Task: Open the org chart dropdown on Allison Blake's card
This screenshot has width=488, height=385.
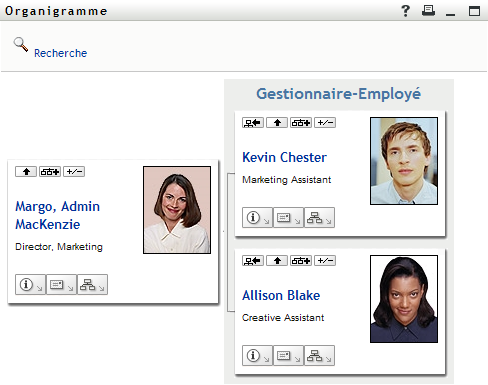Action: (319, 356)
